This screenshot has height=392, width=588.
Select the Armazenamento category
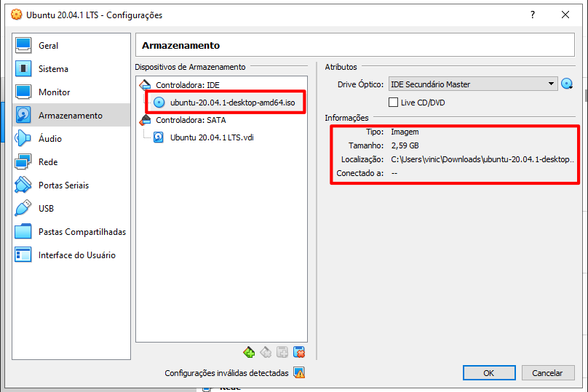pos(71,116)
